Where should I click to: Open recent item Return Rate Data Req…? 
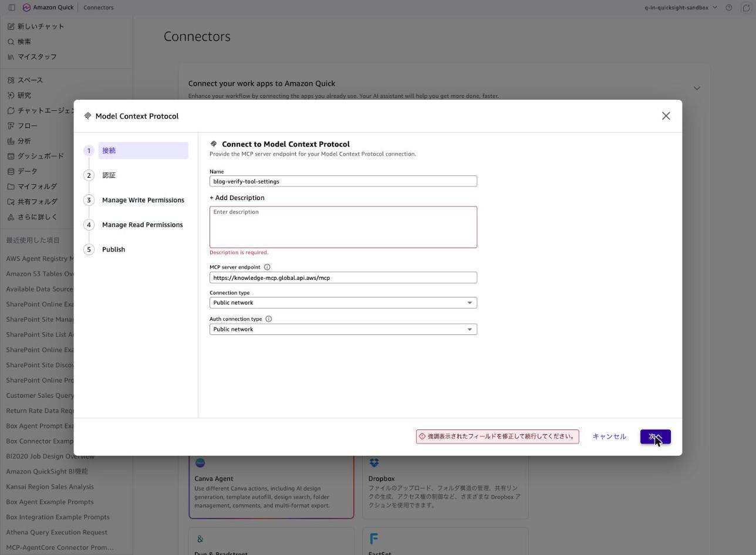40,411
